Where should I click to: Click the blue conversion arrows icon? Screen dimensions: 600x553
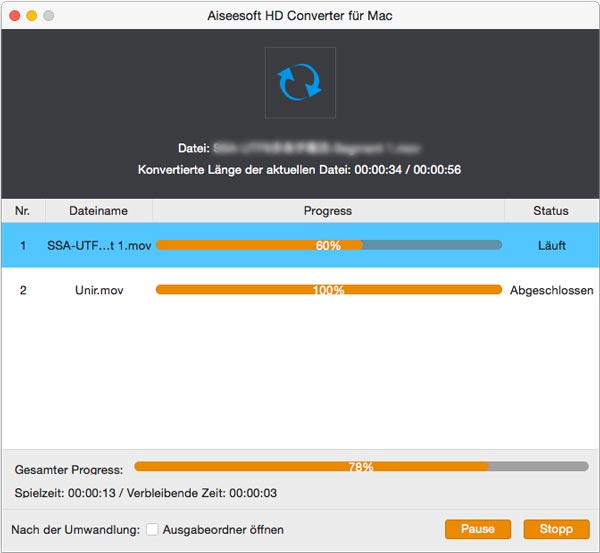(300, 83)
